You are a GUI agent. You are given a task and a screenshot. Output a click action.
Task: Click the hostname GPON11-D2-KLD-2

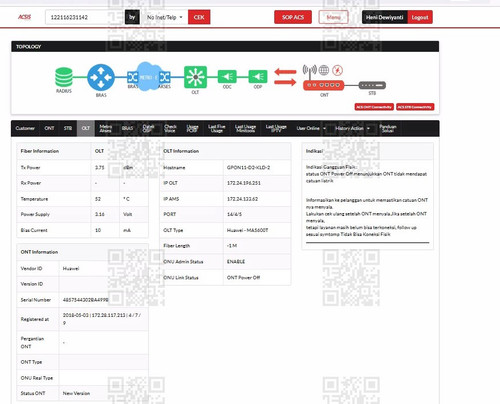click(248, 168)
